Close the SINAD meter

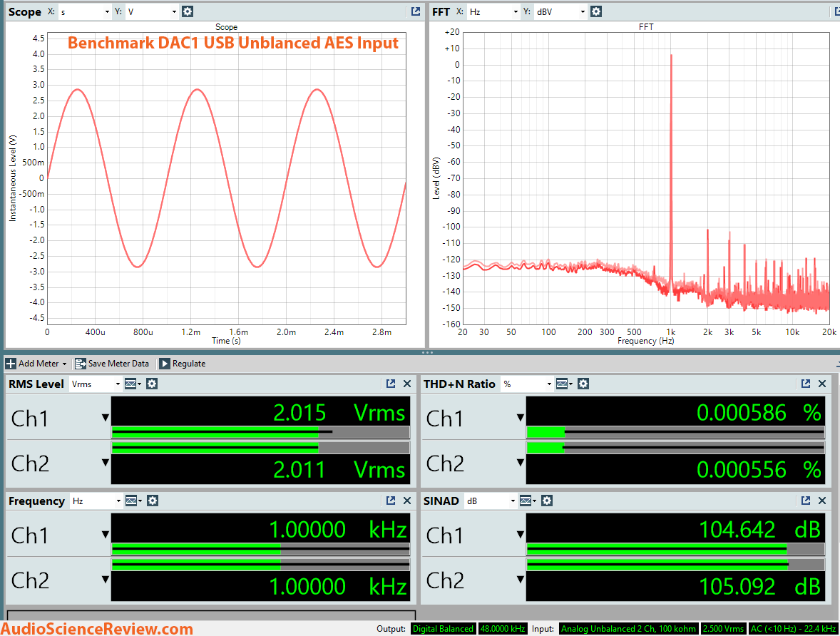[822, 501]
